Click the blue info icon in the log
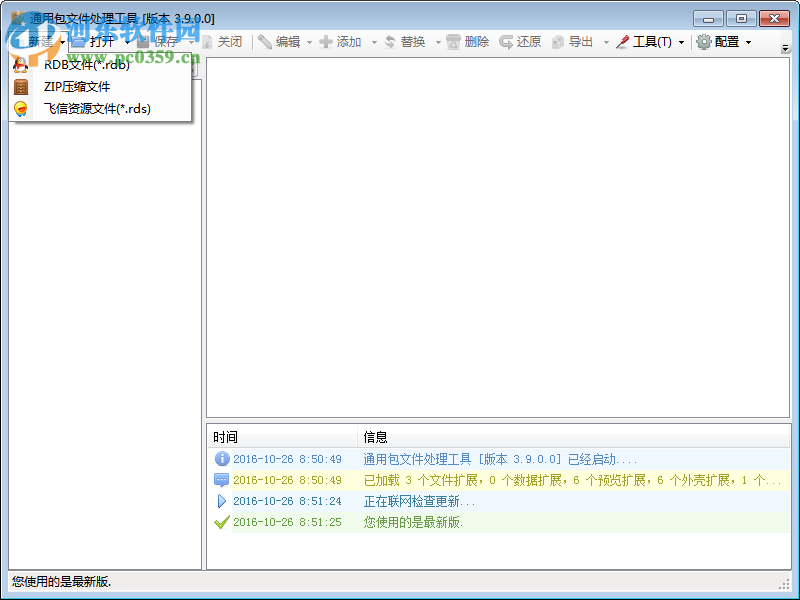This screenshot has height=600, width=800. pyautogui.click(x=222, y=459)
